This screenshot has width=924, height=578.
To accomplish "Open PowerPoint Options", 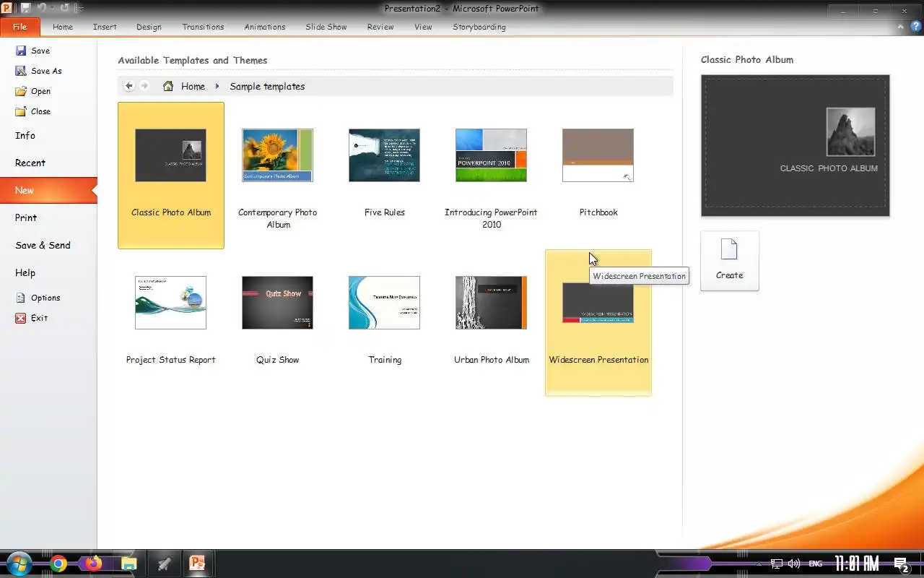I will 38,298.
